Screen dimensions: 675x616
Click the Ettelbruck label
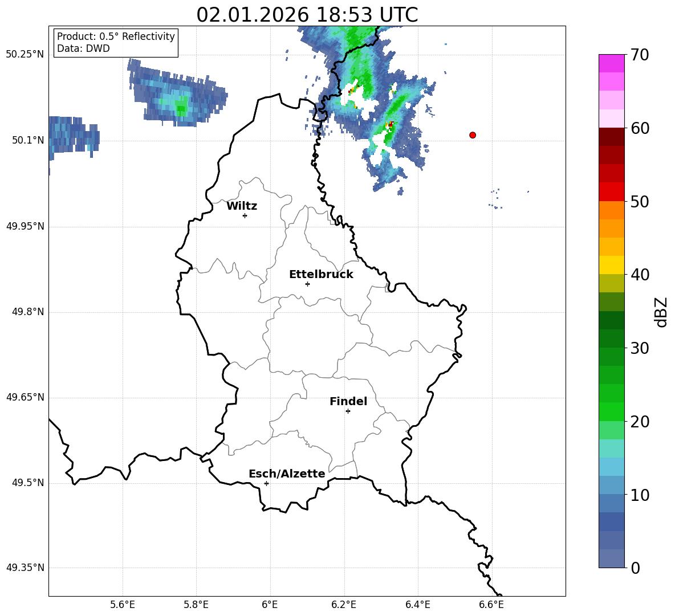[321, 275]
